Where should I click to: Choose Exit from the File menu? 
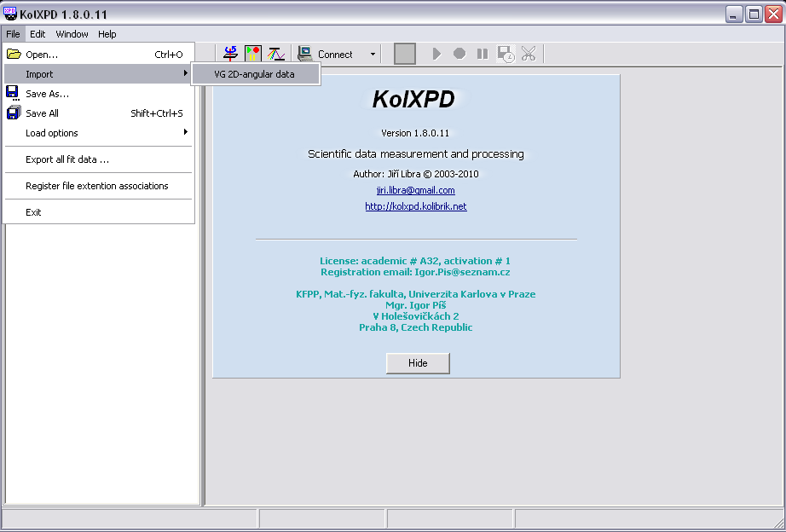pos(99,212)
